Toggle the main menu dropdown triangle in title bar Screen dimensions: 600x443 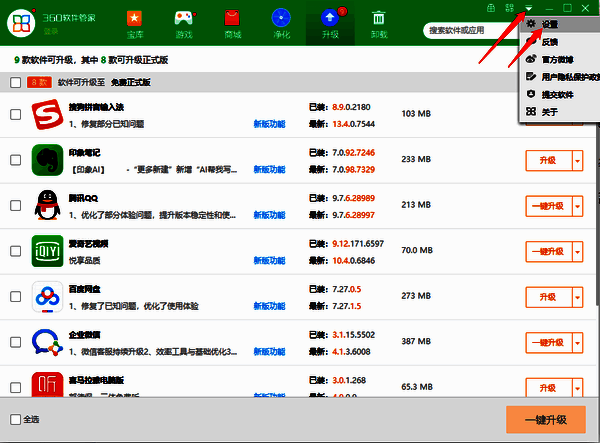pos(528,8)
